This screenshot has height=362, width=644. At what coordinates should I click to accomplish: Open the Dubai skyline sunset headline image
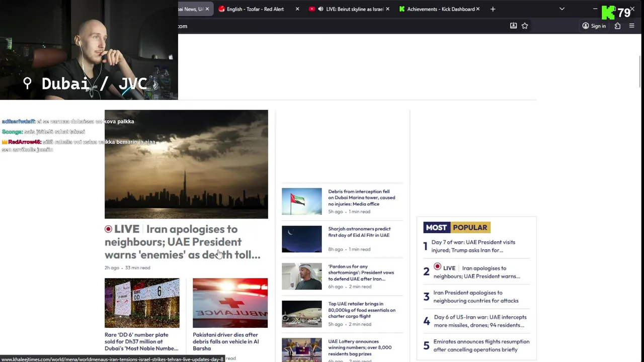coord(186,164)
